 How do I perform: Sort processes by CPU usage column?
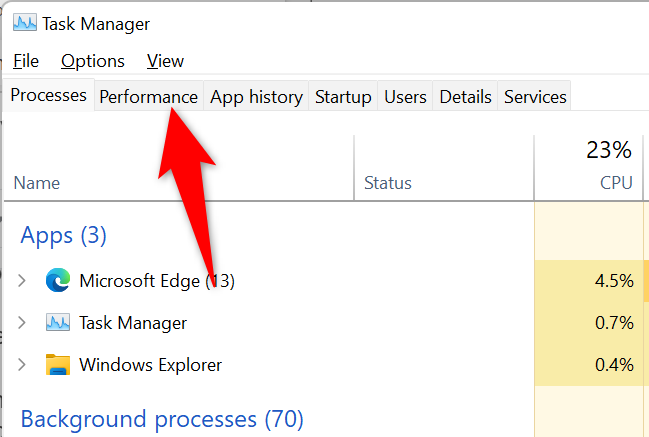pyautogui.click(x=616, y=183)
